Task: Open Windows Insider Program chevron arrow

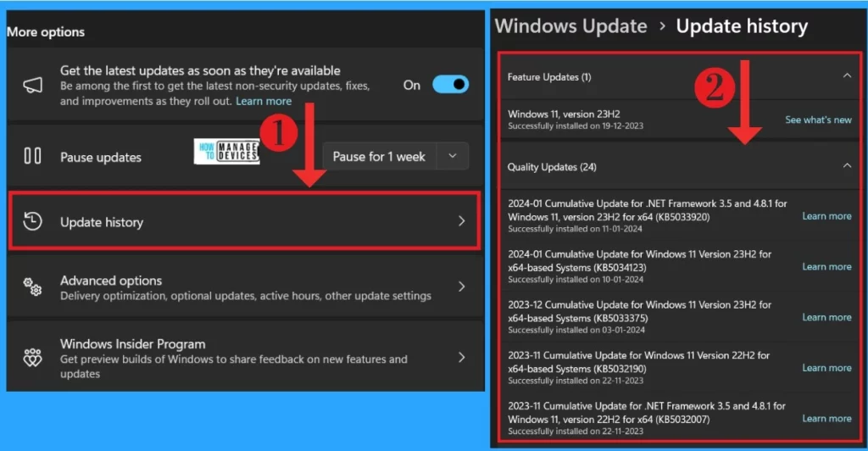Action: click(x=462, y=358)
